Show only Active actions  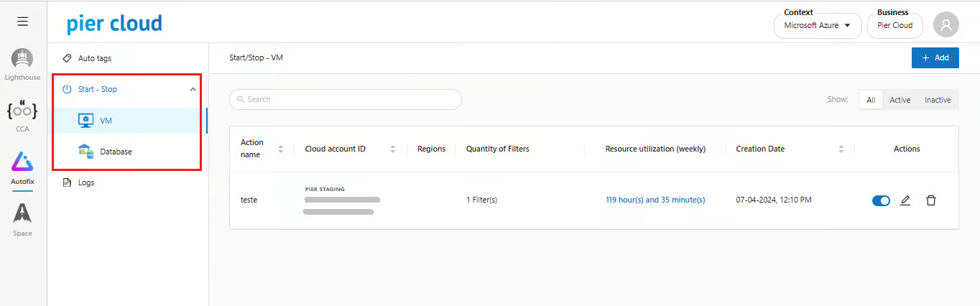click(900, 100)
